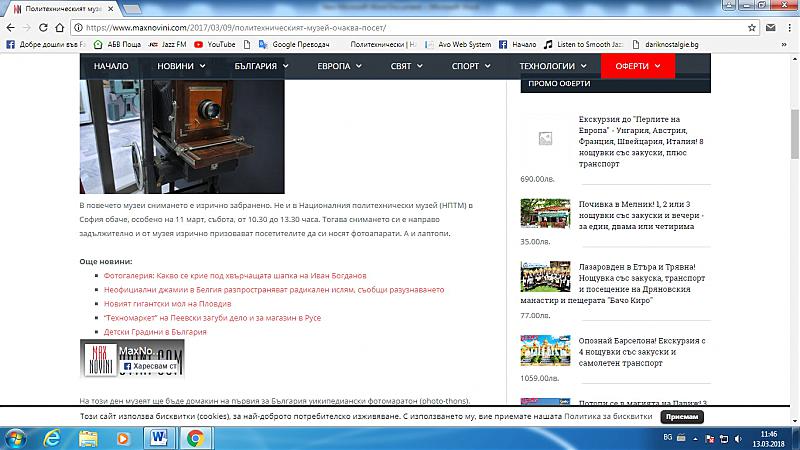The image size is (800, 450).
Task: Open Microsoft Word from the taskbar
Action: coord(159,437)
